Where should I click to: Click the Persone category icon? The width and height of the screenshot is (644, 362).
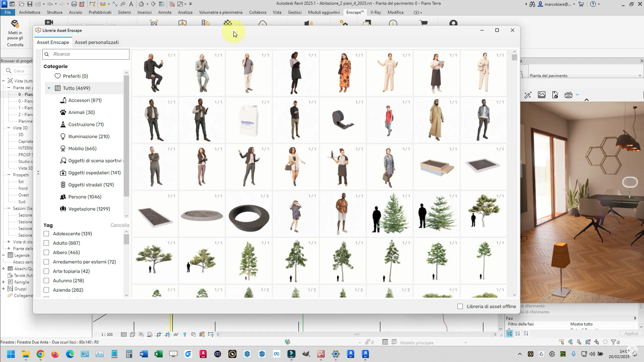coord(63,197)
